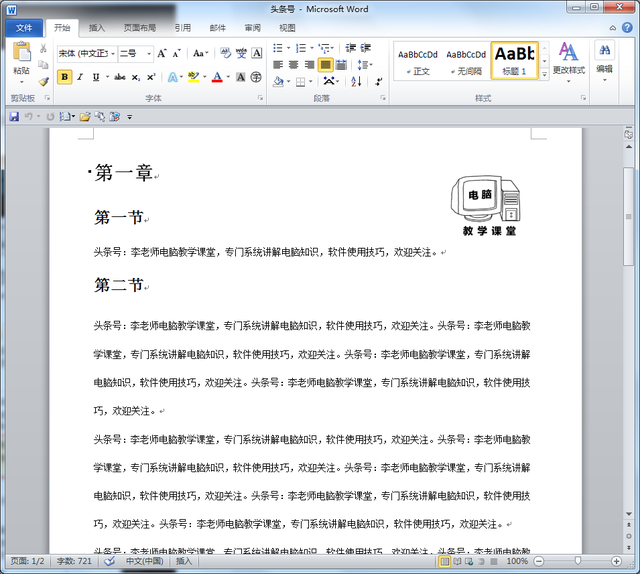Align text left
Viewport: 640px width, 574px height.
pyautogui.click(x=278, y=65)
